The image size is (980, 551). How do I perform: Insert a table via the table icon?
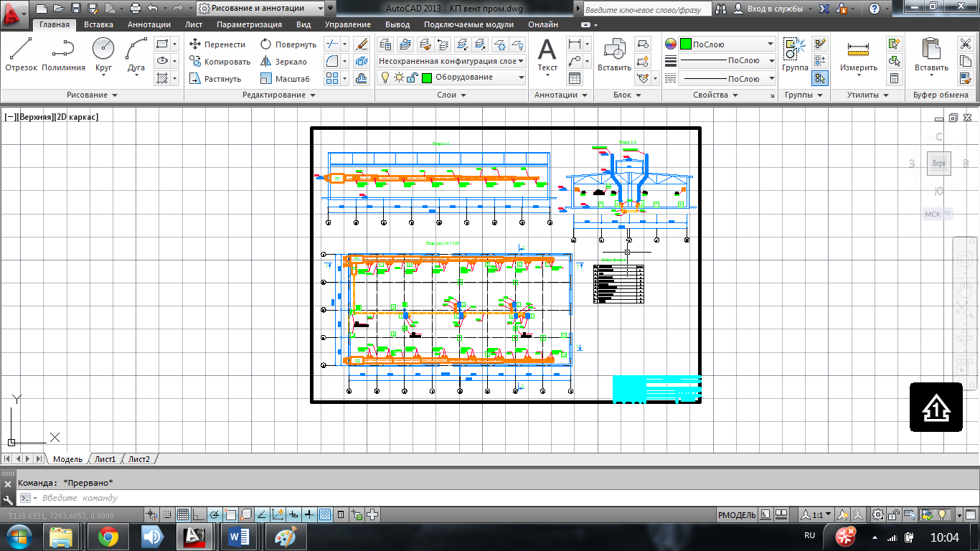tap(574, 78)
